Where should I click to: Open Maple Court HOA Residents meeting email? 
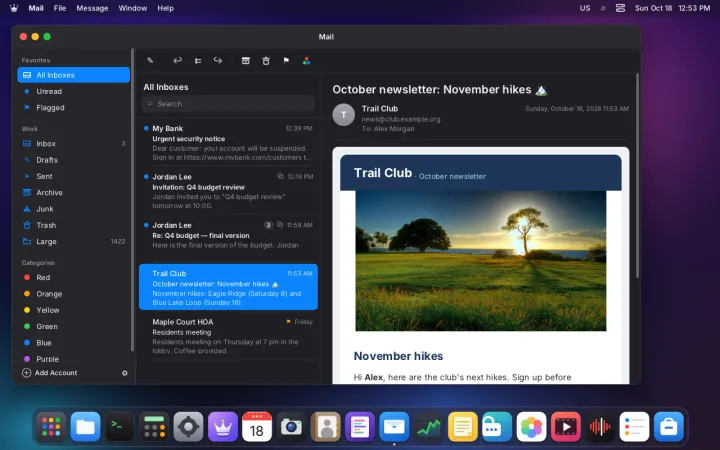(228, 336)
